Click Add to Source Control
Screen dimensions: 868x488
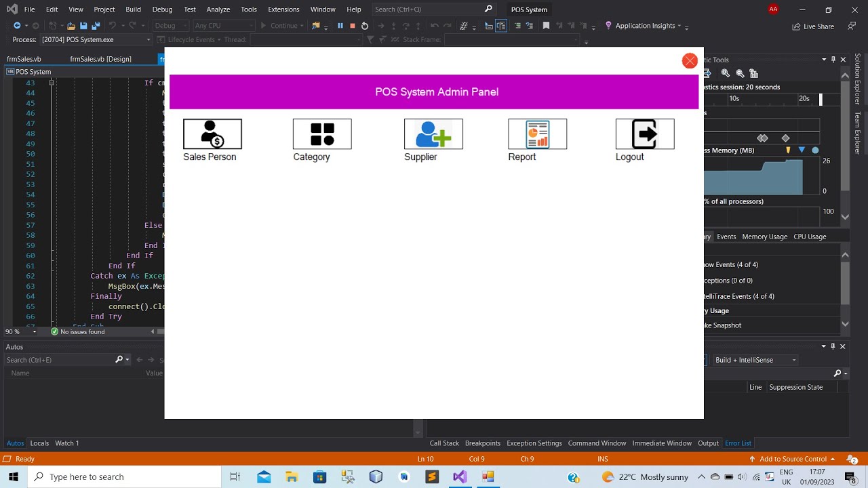pyautogui.click(x=791, y=459)
